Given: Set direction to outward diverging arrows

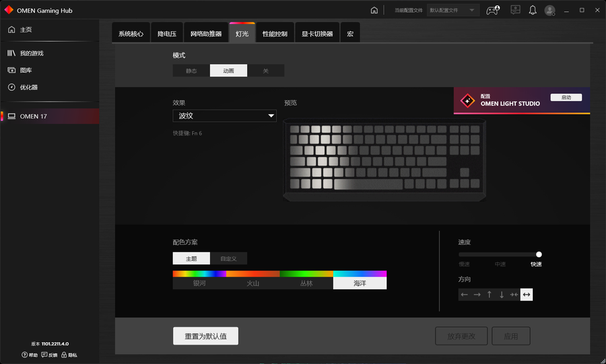Looking at the screenshot, I should [x=527, y=295].
